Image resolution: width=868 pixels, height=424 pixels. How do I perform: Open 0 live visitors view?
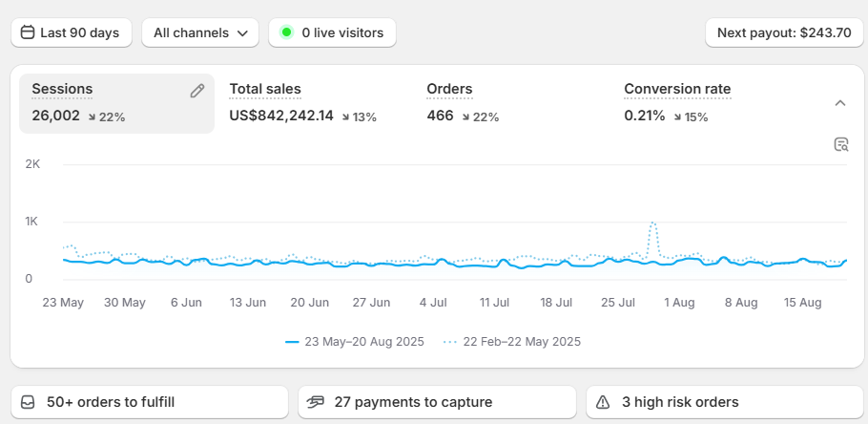332,32
